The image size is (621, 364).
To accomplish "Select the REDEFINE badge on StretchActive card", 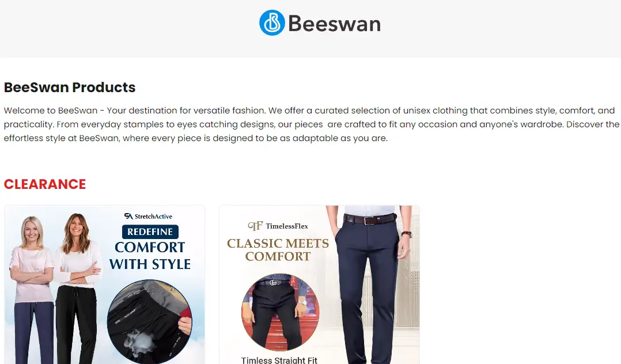I will 150,232.
